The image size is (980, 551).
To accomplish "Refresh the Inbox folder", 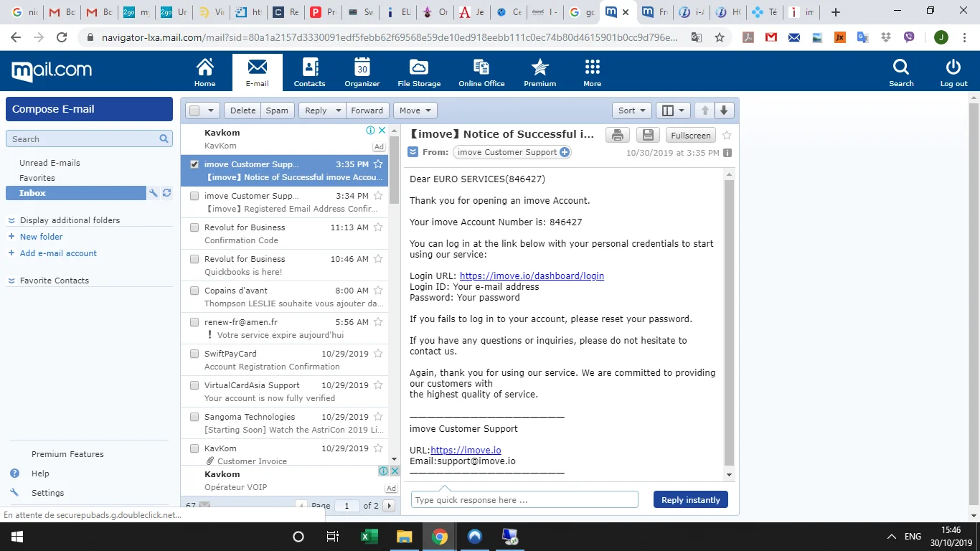I will coord(166,193).
